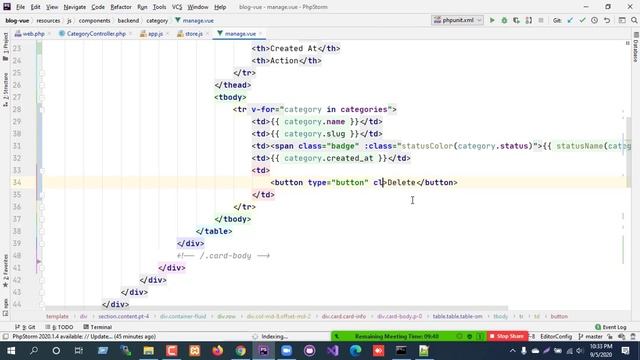Click the horizontal editor scrollbar

pyautogui.click(x=277, y=308)
